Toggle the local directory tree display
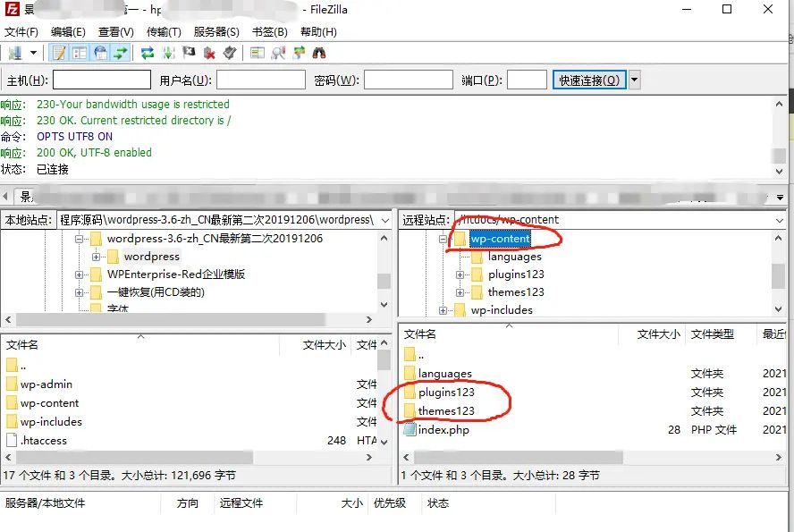 (80, 53)
